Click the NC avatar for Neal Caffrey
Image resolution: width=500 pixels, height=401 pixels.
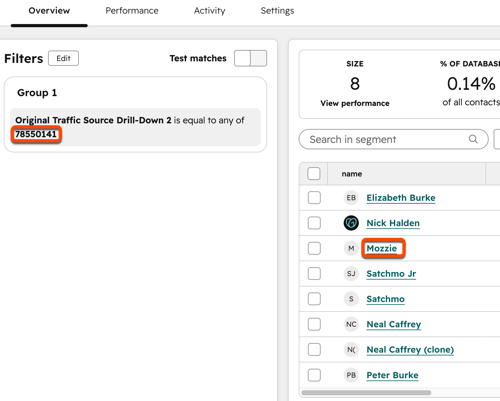coord(351,324)
